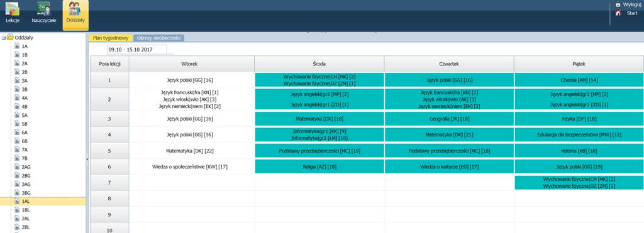644x233 pixels.
Task: Click the Pora lekcji column header
Action: pos(109,64)
